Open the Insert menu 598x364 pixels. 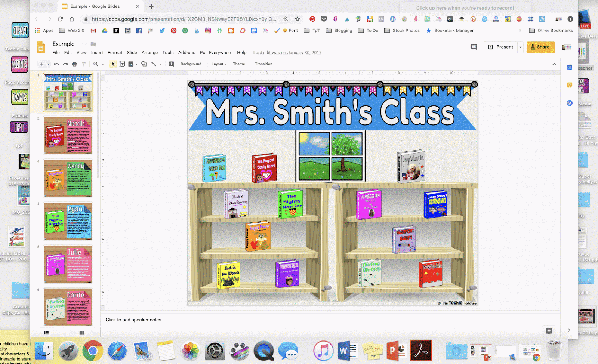(97, 53)
